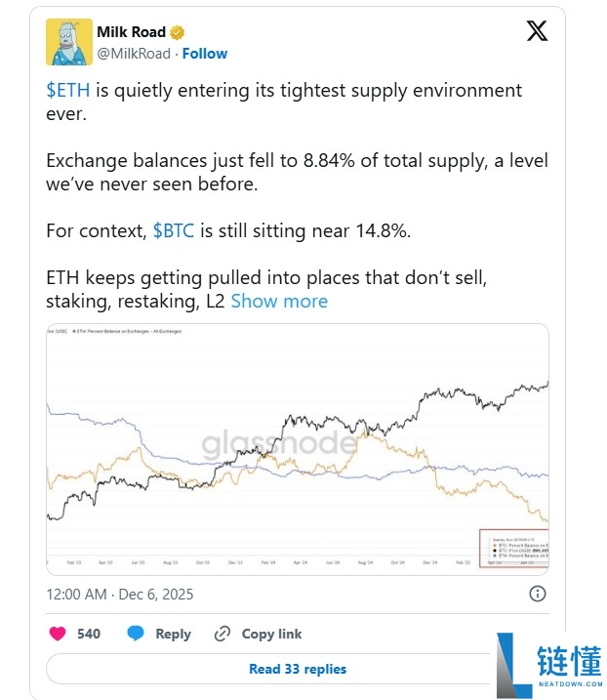The image size is (607, 700).
Task: Open the glassnode chart image
Action: coord(297,449)
